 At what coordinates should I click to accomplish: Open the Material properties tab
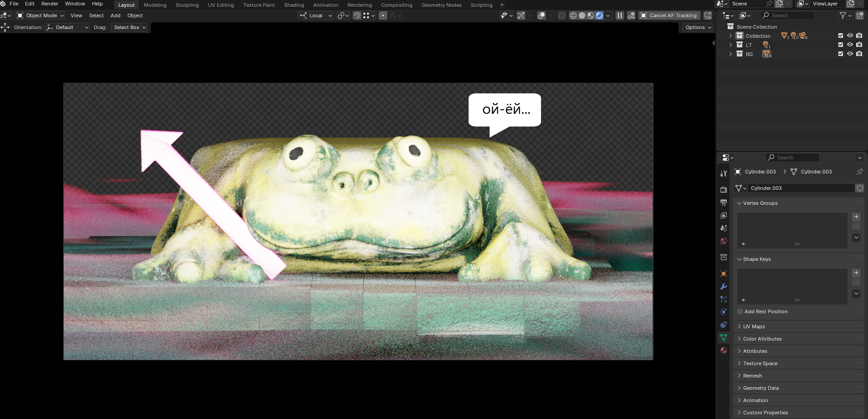(724, 350)
